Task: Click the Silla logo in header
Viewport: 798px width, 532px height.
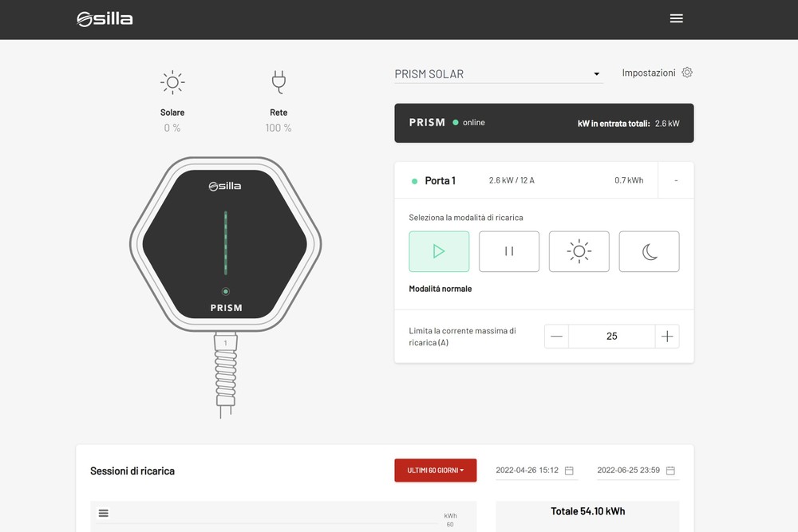Action: [105, 19]
